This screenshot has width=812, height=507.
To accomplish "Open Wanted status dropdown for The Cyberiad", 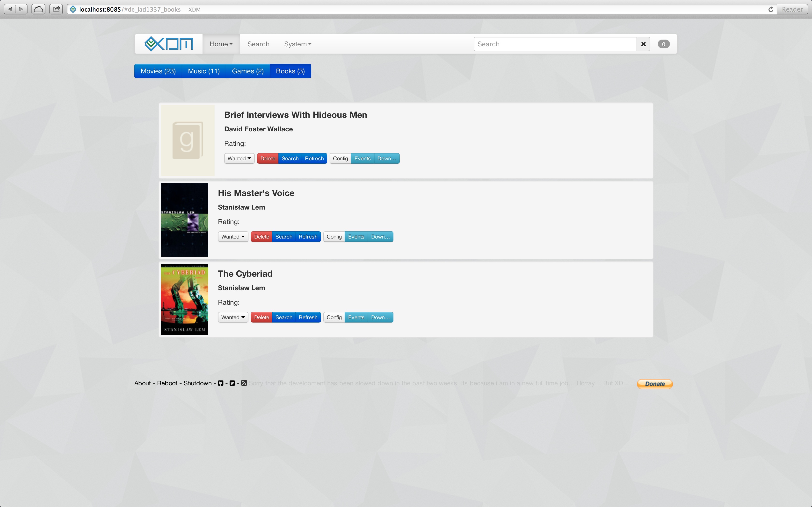I will [233, 317].
